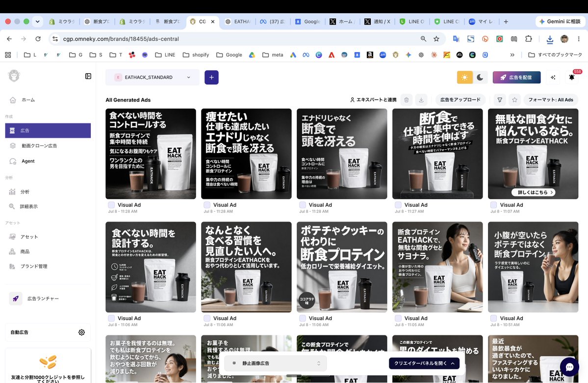Open the 自動広告 settings gear
588x383 pixels.
pos(81,332)
